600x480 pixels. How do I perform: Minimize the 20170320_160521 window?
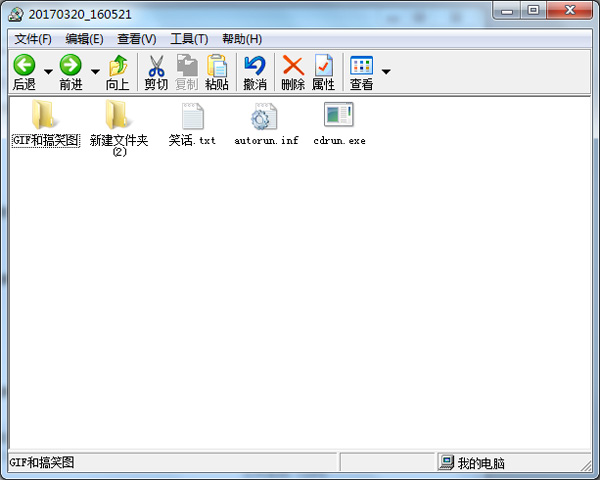tap(507, 11)
